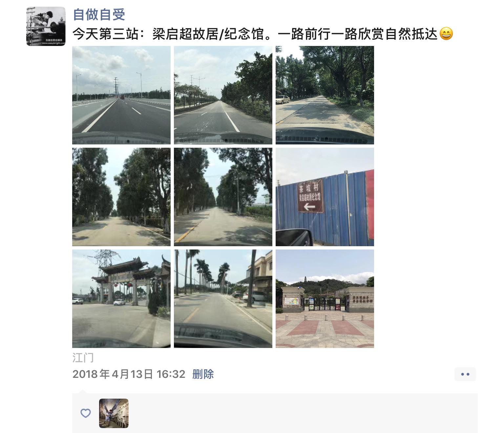The width and height of the screenshot is (504, 433).
Task: Click the heart like icon
Action: coord(86,413)
